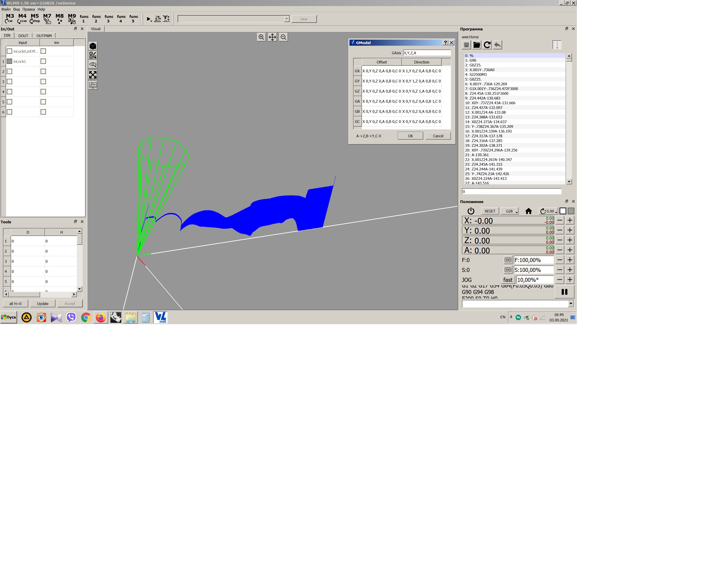The height and width of the screenshot is (588, 722).
Task: Reload the program with refresh icon
Action: tap(487, 45)
